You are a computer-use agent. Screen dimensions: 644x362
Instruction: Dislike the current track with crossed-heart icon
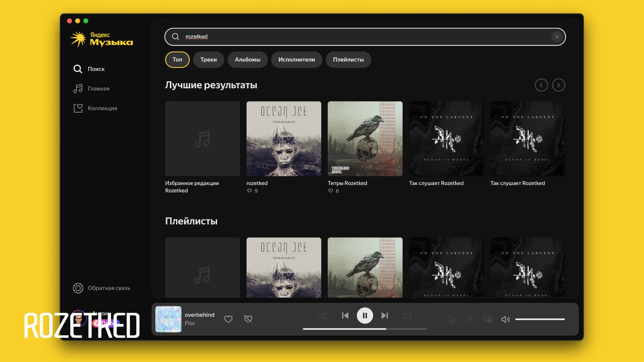pos(248,319)
